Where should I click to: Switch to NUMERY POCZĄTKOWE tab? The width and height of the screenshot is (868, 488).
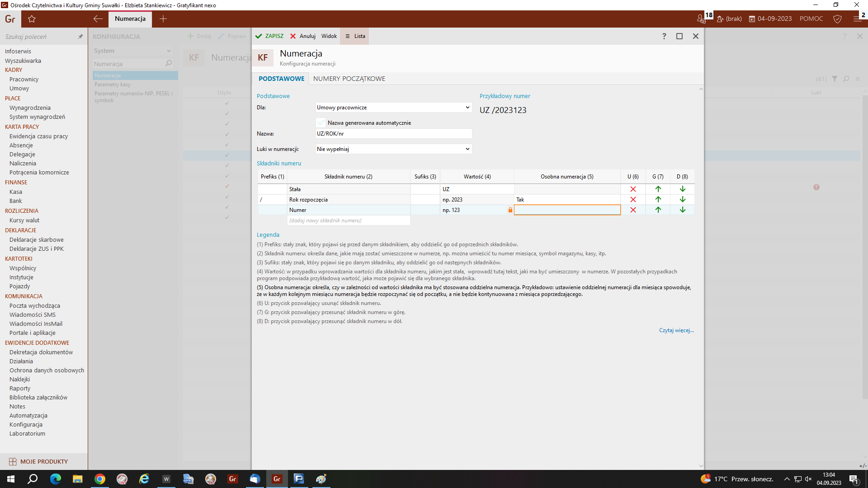(x=349, y=79)
